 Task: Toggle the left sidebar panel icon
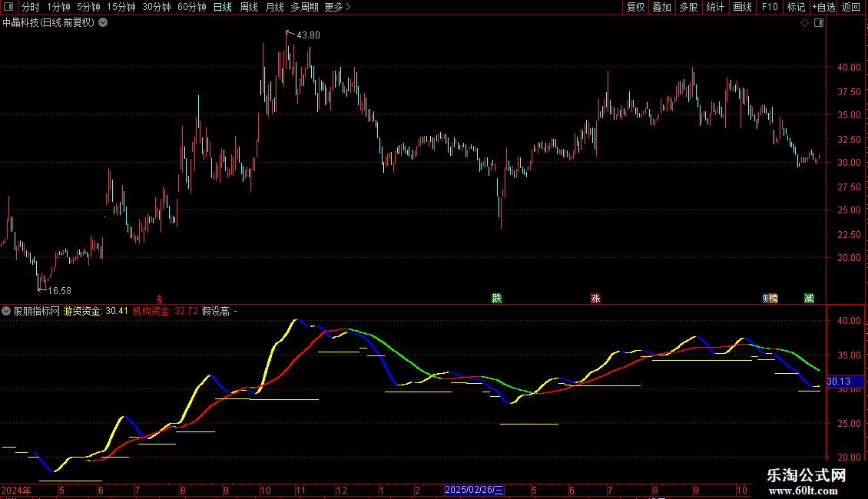8,8
